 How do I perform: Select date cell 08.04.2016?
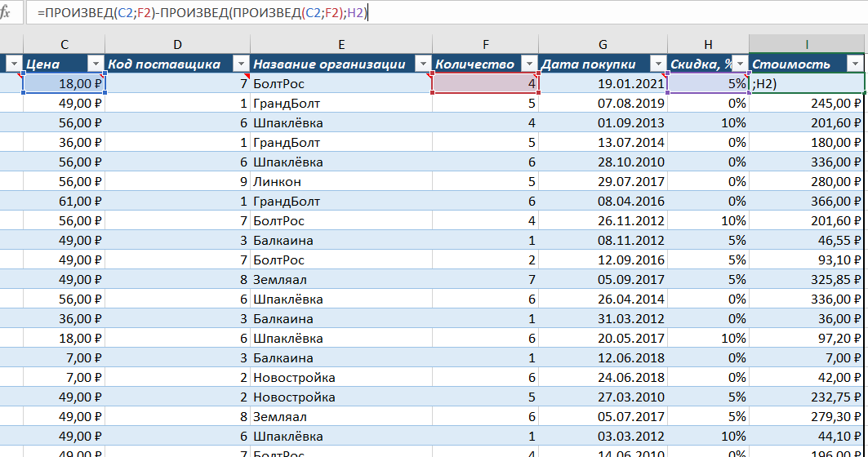[603, 201]
